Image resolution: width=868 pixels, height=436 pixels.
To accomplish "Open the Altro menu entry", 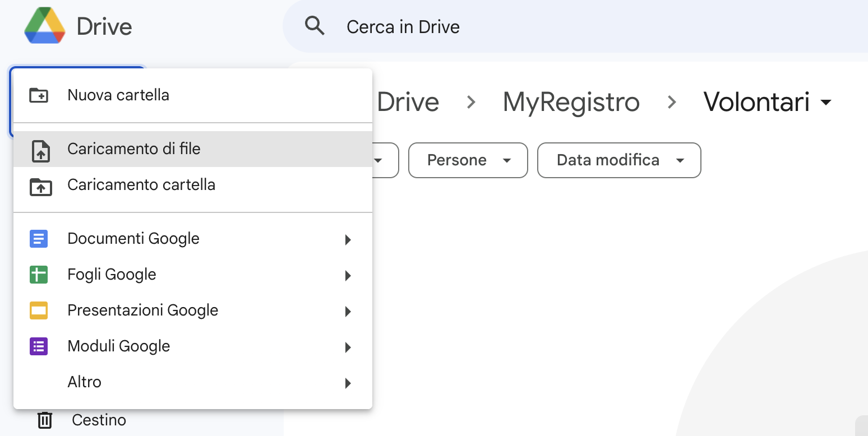I will tap(193, 382).
